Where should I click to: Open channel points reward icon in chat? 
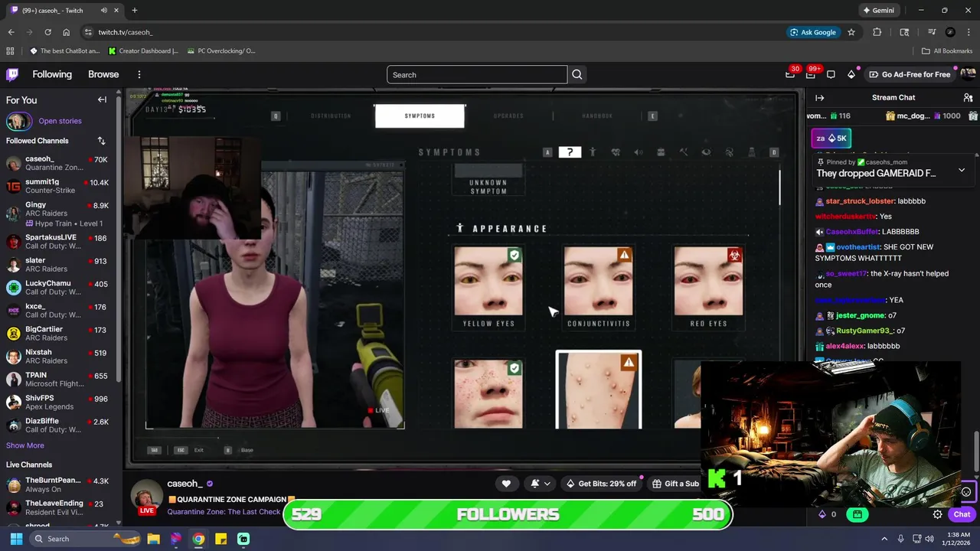tap(857, 514)
